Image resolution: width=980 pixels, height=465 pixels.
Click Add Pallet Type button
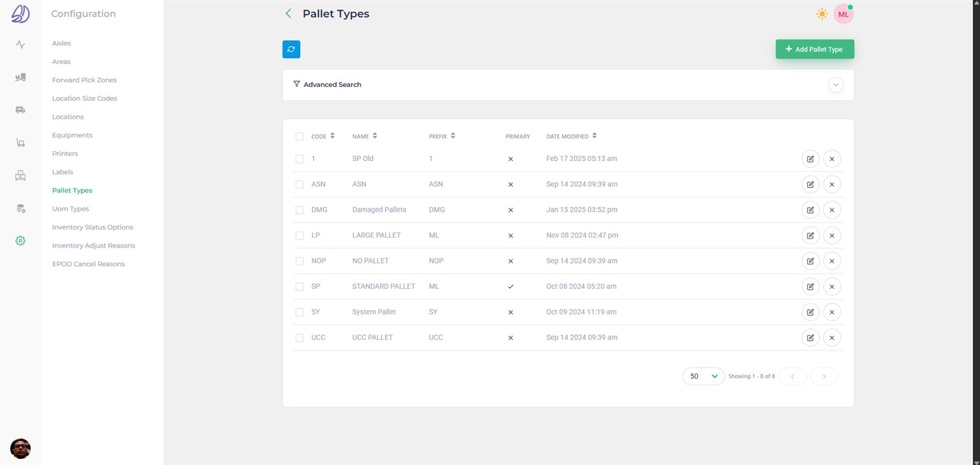815,49
